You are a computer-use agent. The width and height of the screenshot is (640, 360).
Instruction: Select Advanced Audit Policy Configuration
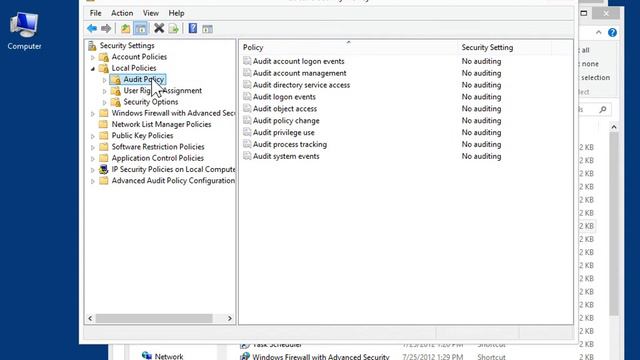point(173,180)
